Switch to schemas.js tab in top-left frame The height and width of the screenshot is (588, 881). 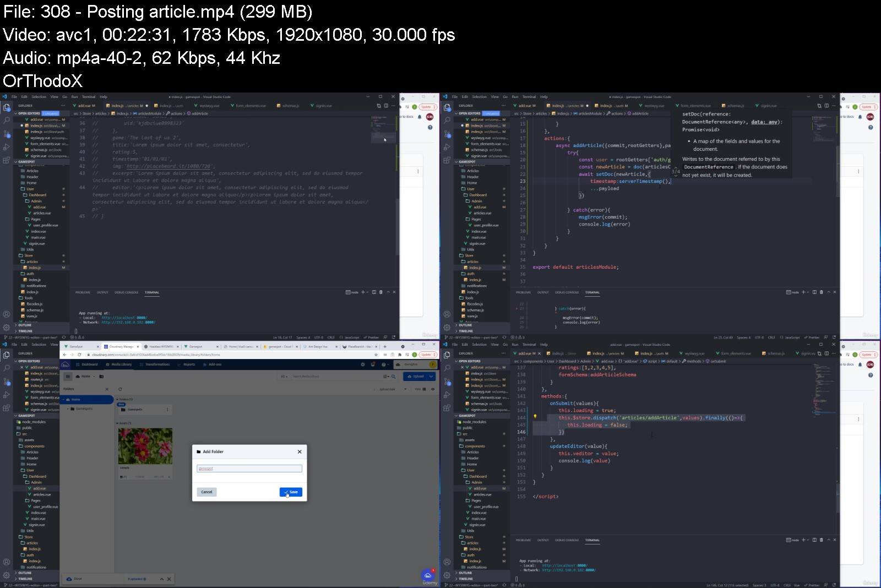coord(288,106)
